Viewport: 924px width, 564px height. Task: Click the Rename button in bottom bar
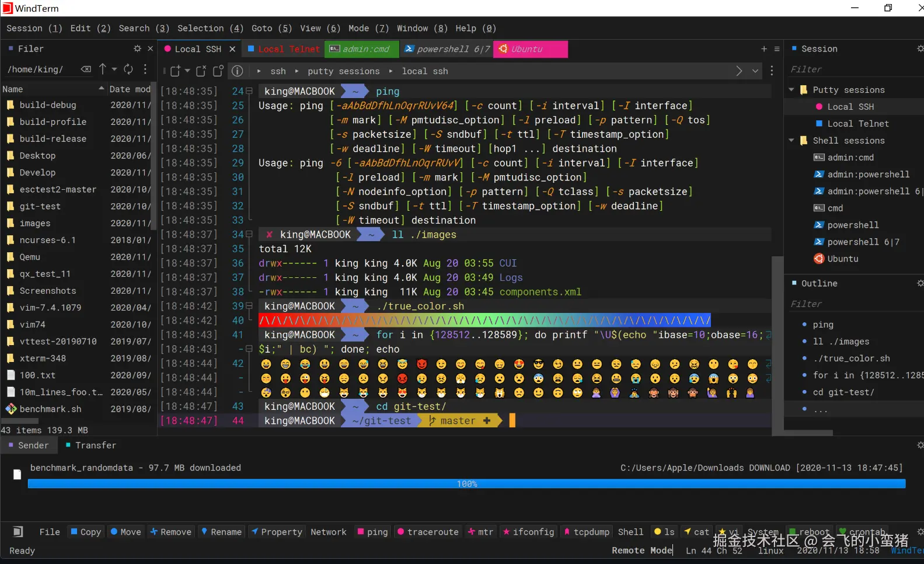tap(221, 532)
